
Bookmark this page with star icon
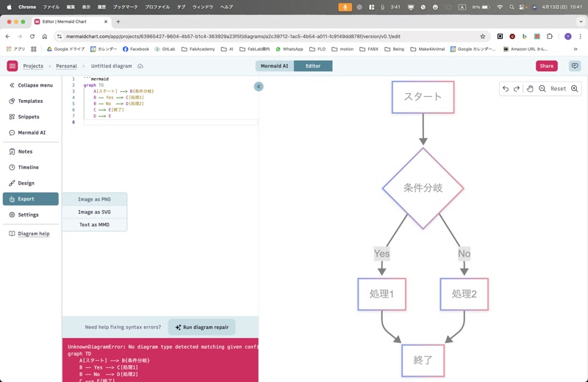pyautogui.click(x=483, y=36)
